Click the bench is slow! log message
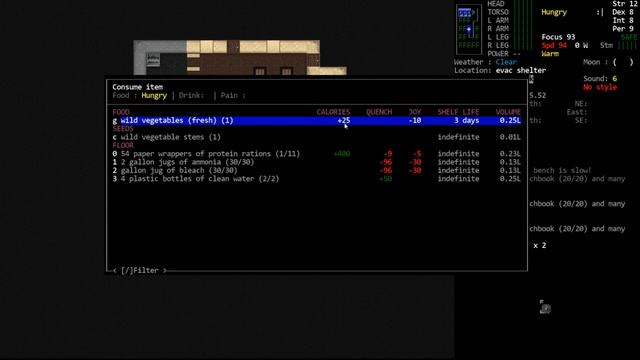Viewport: 640px width, 360px height. (562, 170)
